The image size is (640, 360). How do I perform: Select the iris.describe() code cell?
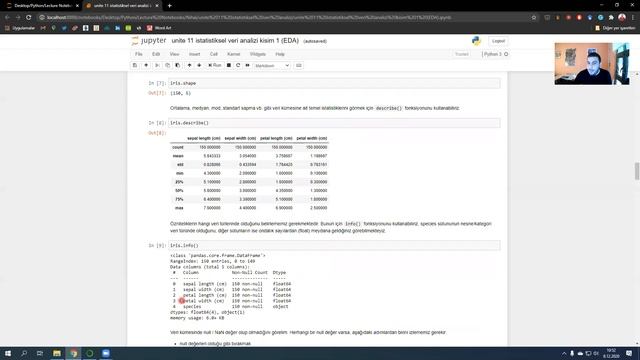[335, 123]
